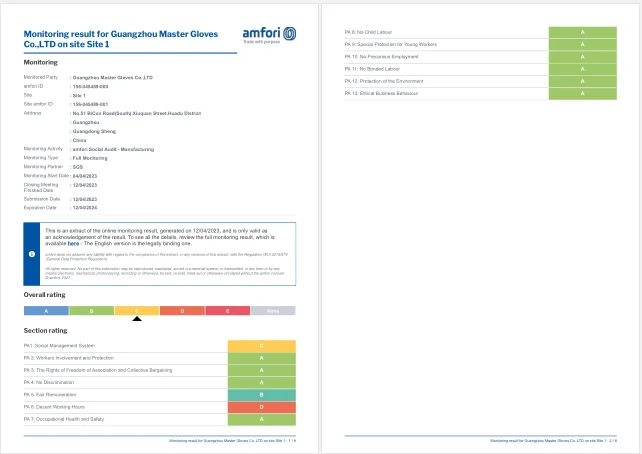The height and width of the screenshot is (454, 642).
Task: Click the 'Overall rating' heading
Action: coord(44,295)
